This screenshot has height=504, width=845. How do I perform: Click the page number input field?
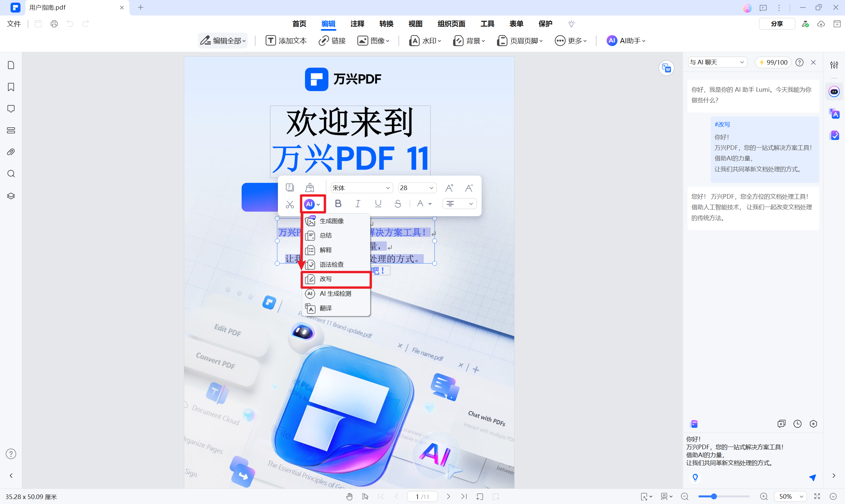point(422,496)
